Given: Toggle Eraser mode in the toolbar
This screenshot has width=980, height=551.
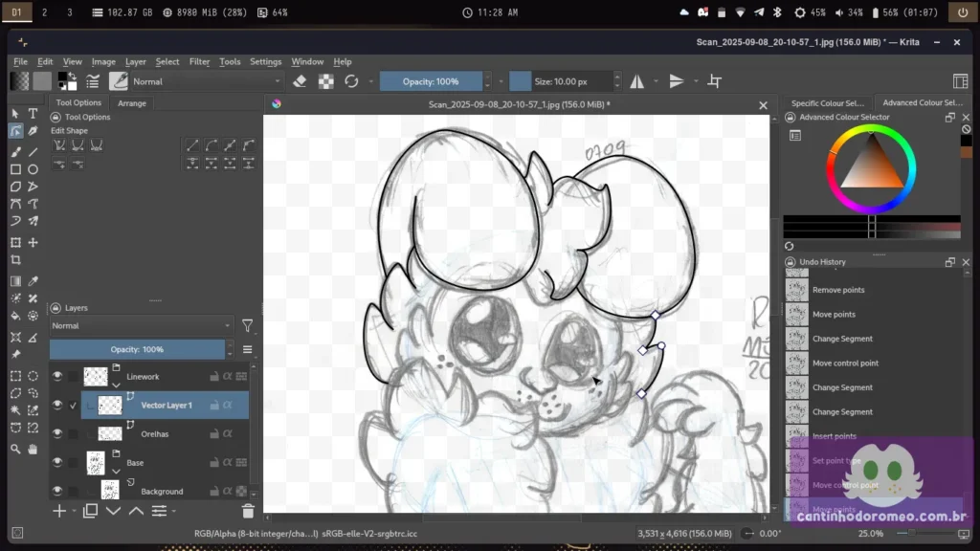Looking at the screenshot, I should [300, 81].
